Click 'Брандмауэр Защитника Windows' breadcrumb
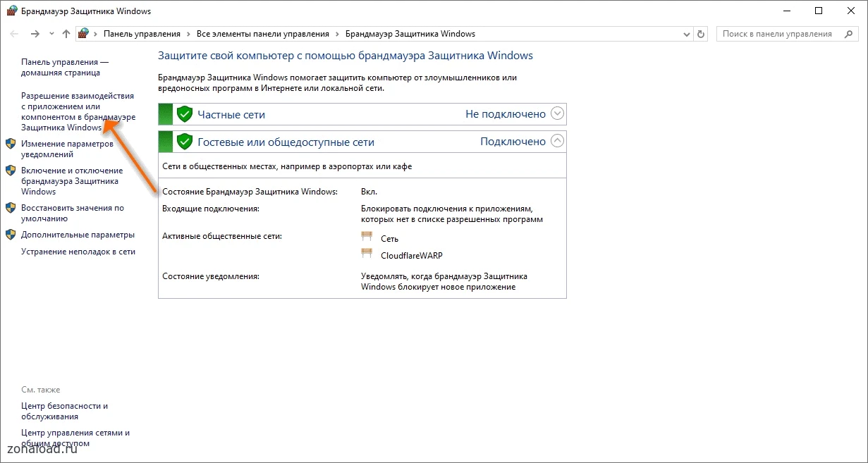 pyautogui.click(x=410, y=34)
